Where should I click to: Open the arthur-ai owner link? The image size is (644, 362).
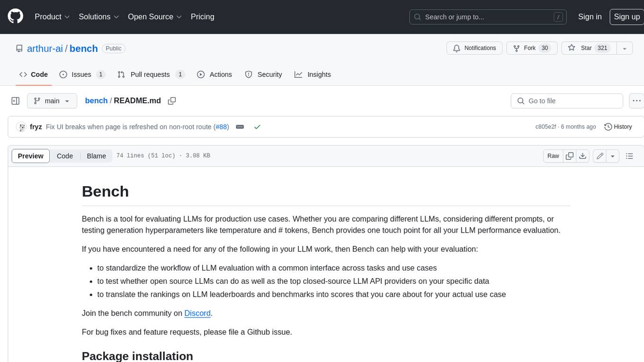tap(45, 48)
